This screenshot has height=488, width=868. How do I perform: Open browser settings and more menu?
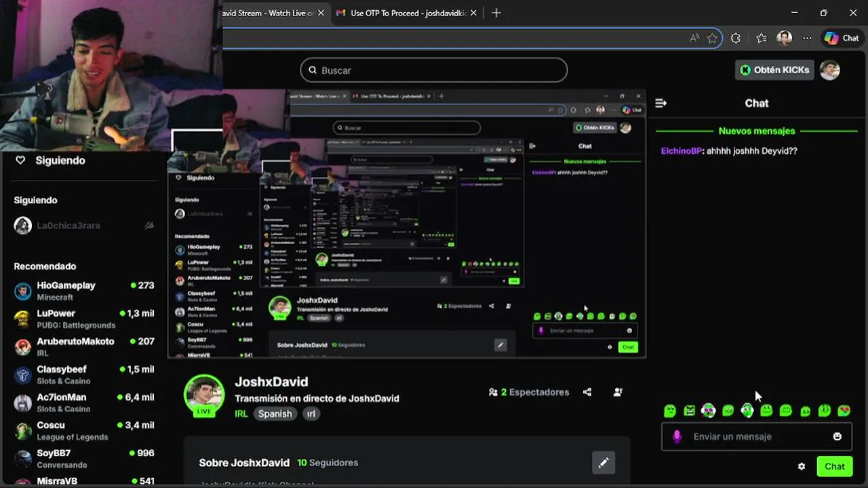click(x=807, y=39)
